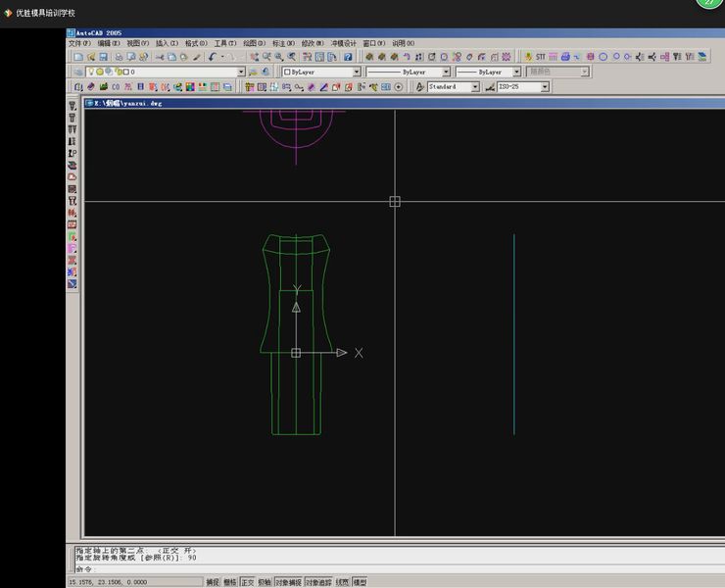Open the 冲模设计 menu
Image resolution: width=725 pixels, height=588 pixels.
[344, 43]
